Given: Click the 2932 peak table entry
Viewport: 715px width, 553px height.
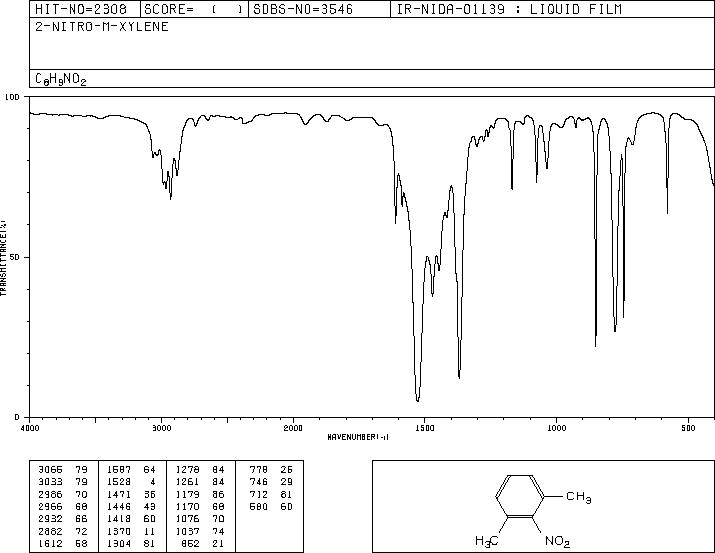Looking at the screenshot, I should click(x=51, y=519).
